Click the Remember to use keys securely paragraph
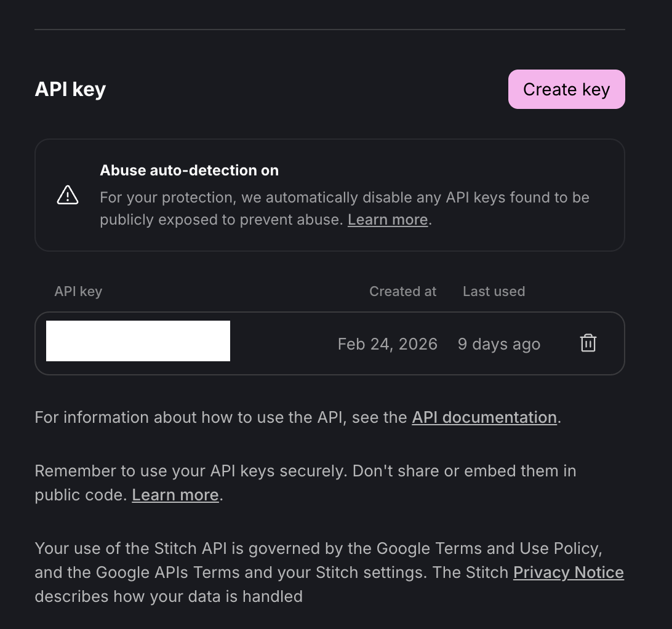The height and width of the screenshot is (629, 672). [305, 471]
